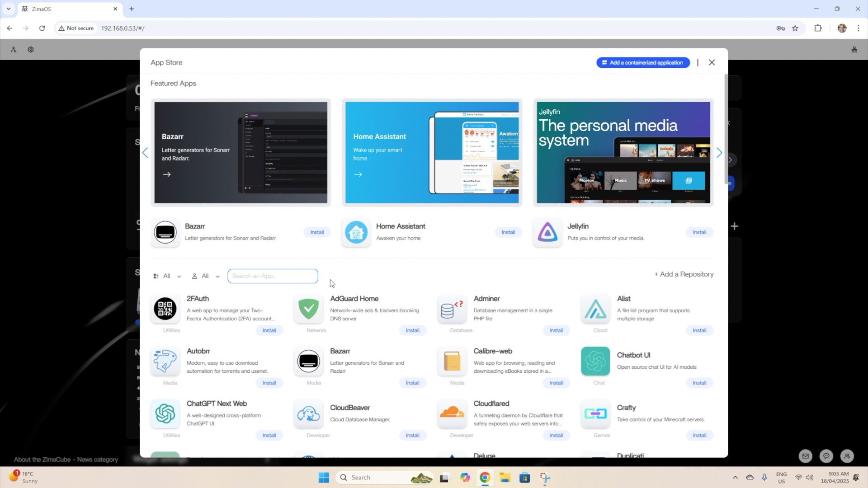Click Add a Repository link
Viewport: 868px width, 488px height.
(x=684, y=274)
